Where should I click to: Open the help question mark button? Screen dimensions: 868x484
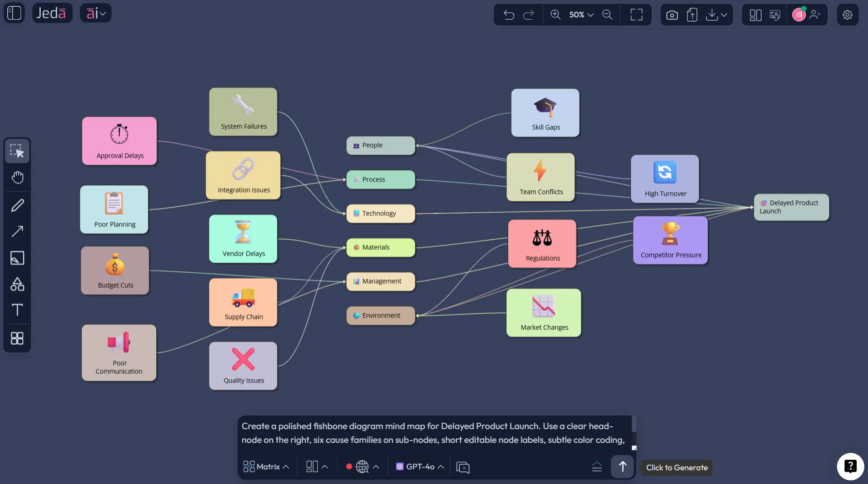850,466
